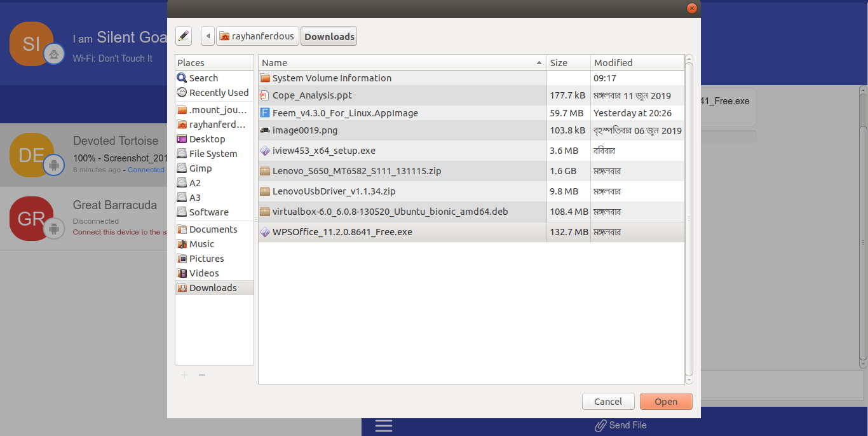Click the Desktop icon in Places
Screen dimensions: 868x436
pyautogui.click(x=182, y=139)
